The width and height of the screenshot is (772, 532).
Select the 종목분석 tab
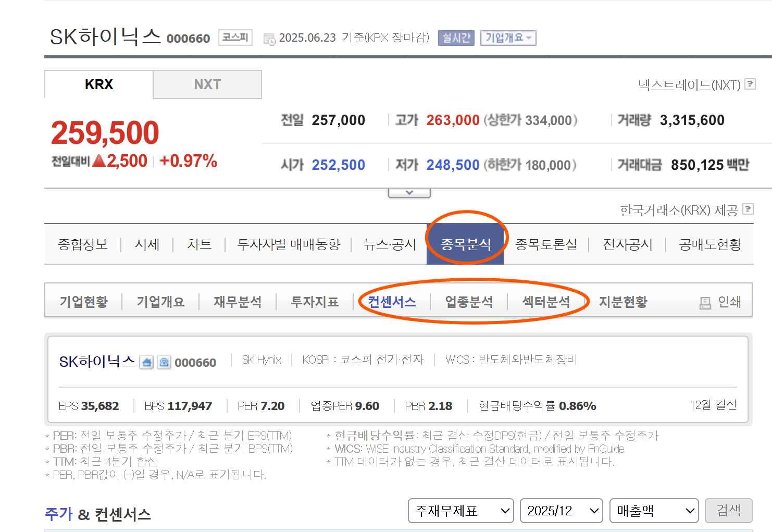tap(466, 244)
